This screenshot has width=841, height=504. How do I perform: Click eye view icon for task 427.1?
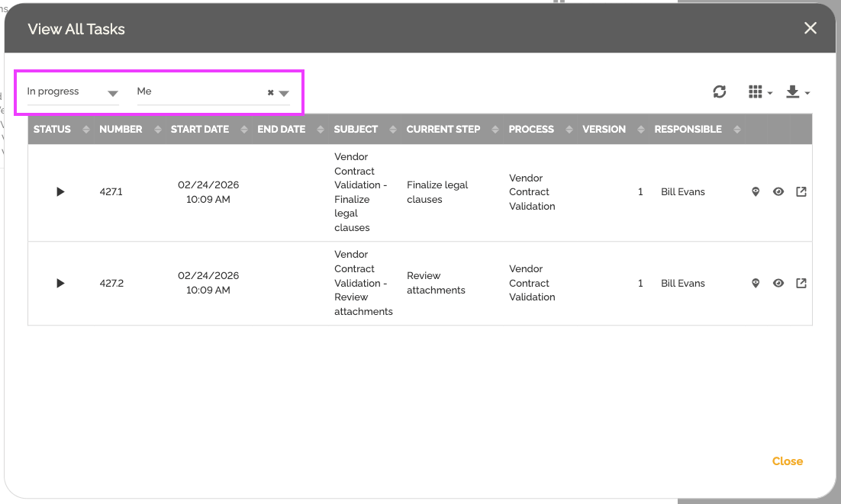778,192
